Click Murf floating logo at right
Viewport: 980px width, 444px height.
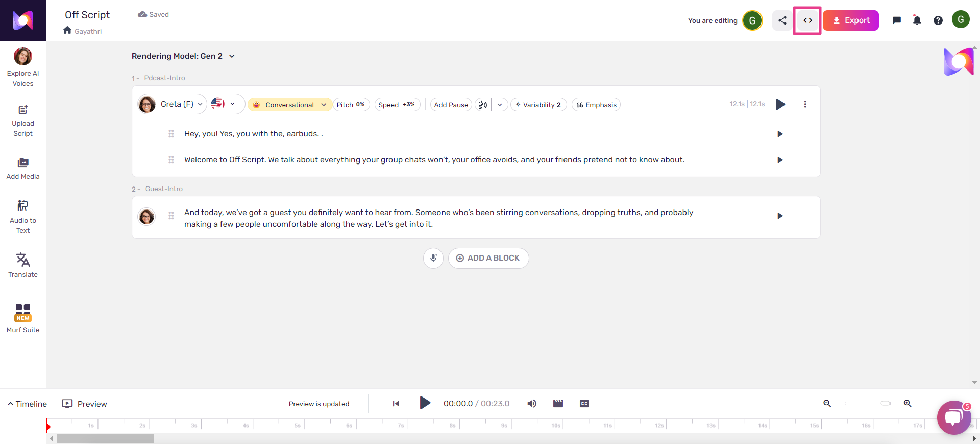[959, 62]
